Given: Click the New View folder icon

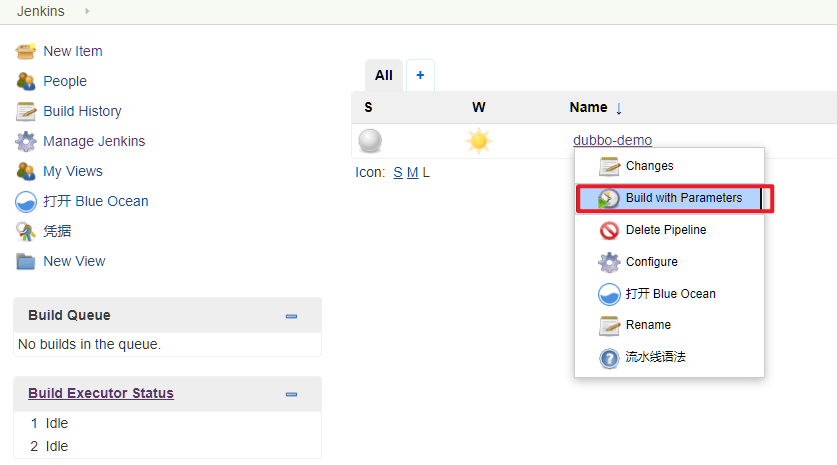Looking at the screenshot, I should coord(26,262).
